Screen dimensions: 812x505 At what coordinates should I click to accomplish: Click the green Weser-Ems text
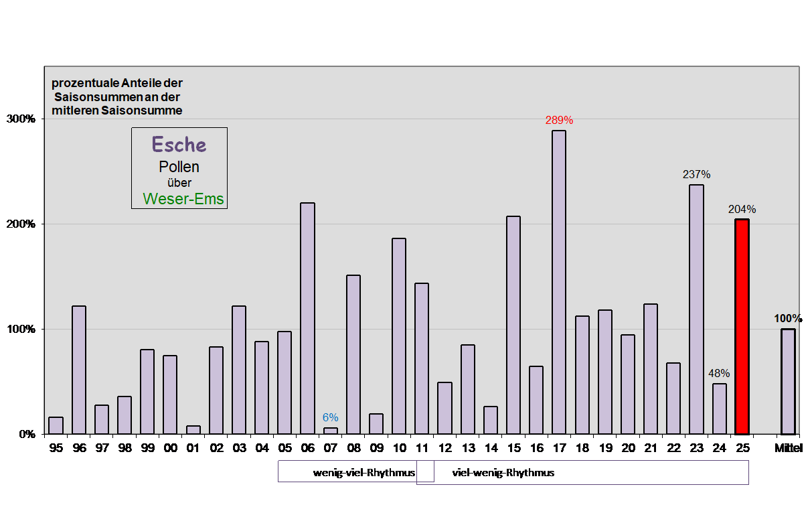tap(183, 199)
